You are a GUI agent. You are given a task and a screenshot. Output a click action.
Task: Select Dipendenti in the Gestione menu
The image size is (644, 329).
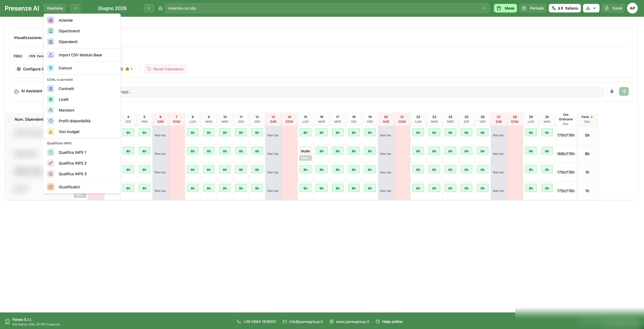(82, 42)
